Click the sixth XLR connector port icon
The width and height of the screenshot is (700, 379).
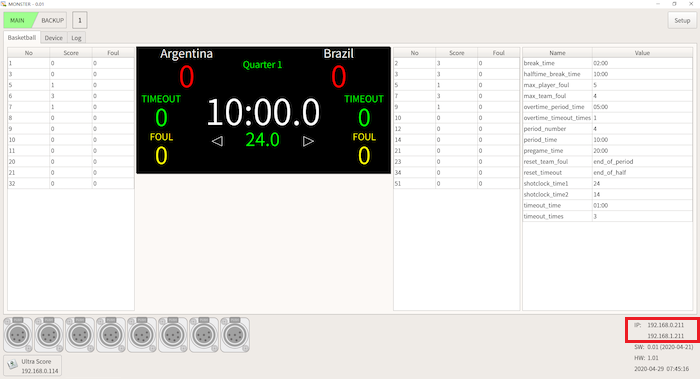(x=173, y=334)
